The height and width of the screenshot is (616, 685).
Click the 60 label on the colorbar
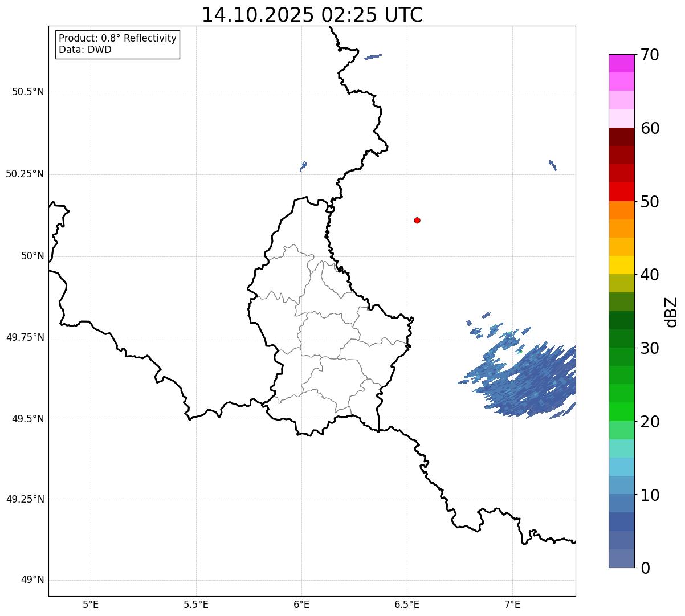(x=650, y=128)
